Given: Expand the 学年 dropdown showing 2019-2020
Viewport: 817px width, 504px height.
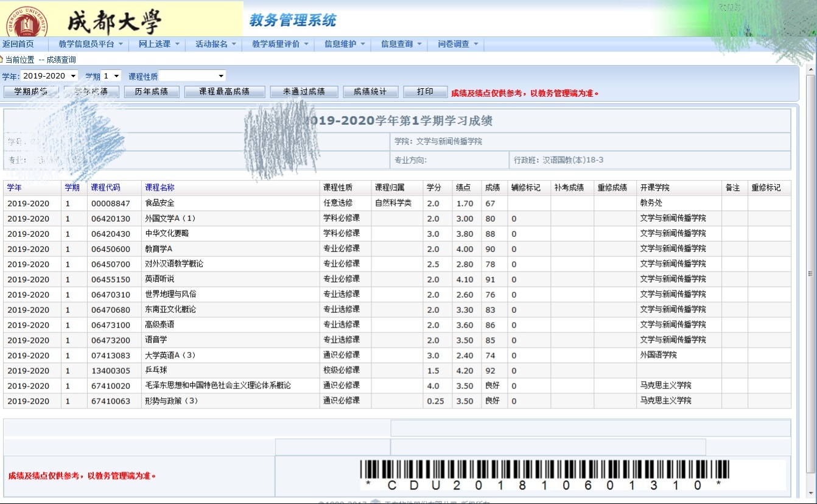Looking at the screenshot, I should (x=49, y=76).
